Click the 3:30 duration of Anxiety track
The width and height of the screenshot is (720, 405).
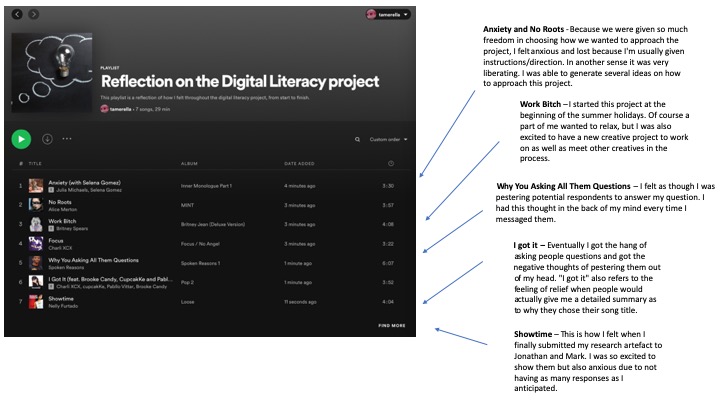pyautogui.click(x=388, y=186)
